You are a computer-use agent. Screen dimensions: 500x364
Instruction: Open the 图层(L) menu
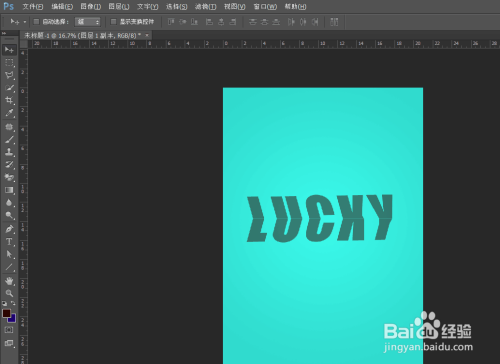pos(119,7)
